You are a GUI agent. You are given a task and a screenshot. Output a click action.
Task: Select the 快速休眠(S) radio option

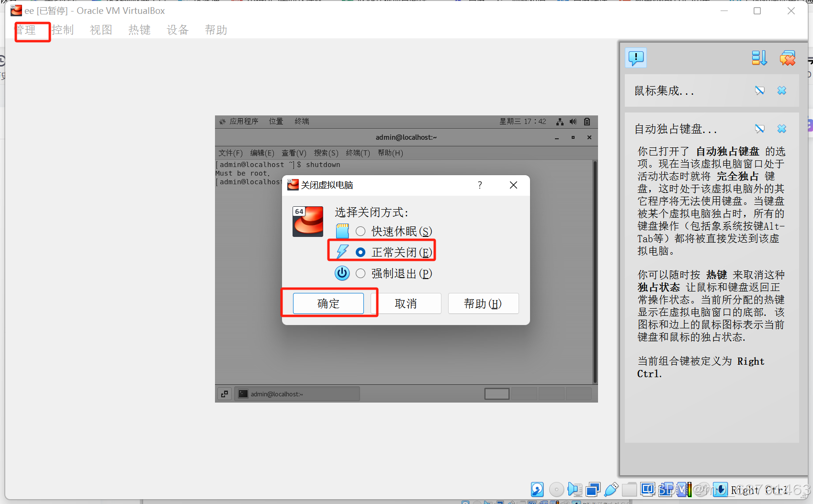(361, 232)
